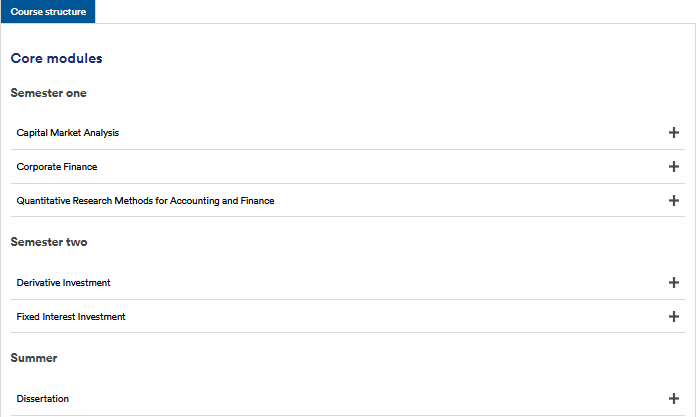Switch to the Course structure tab
This screenshot has width=696, height=417.
(48, 12)
